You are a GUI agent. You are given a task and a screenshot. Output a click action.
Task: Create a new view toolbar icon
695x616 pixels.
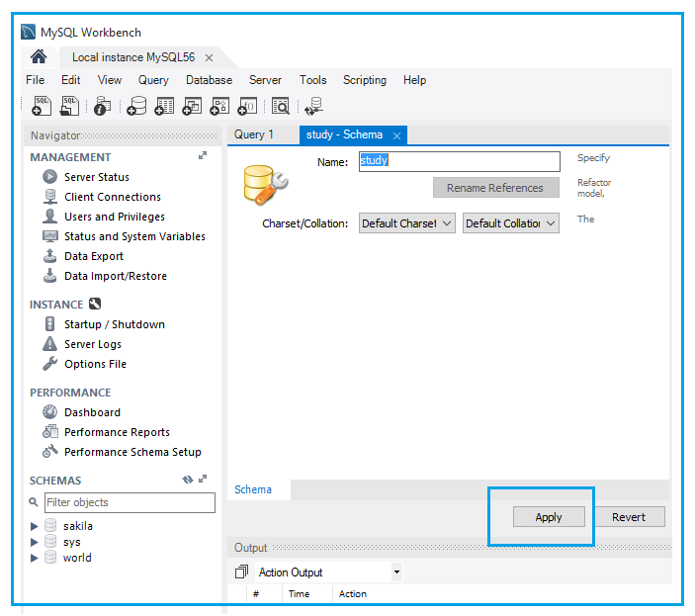click(x=192, y=107)
